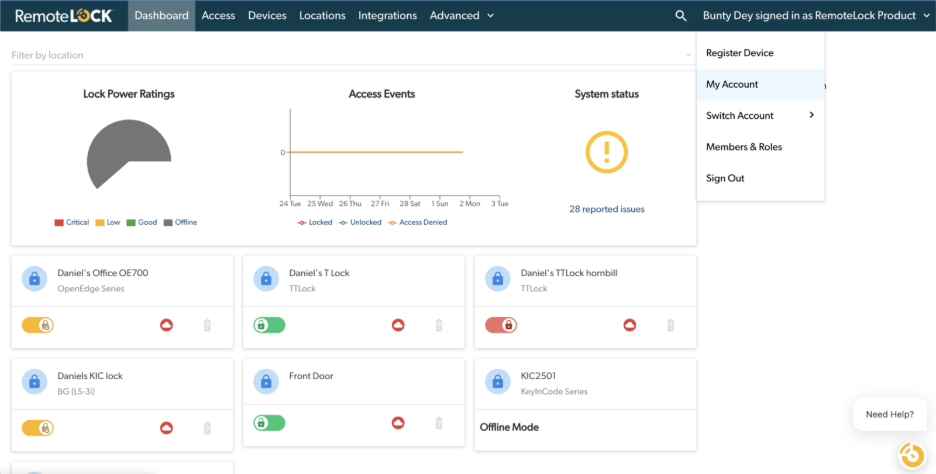Screen dimensions: 936x474
Task: Click lock icon of Daniel's Office OE700
Action: 35,278
